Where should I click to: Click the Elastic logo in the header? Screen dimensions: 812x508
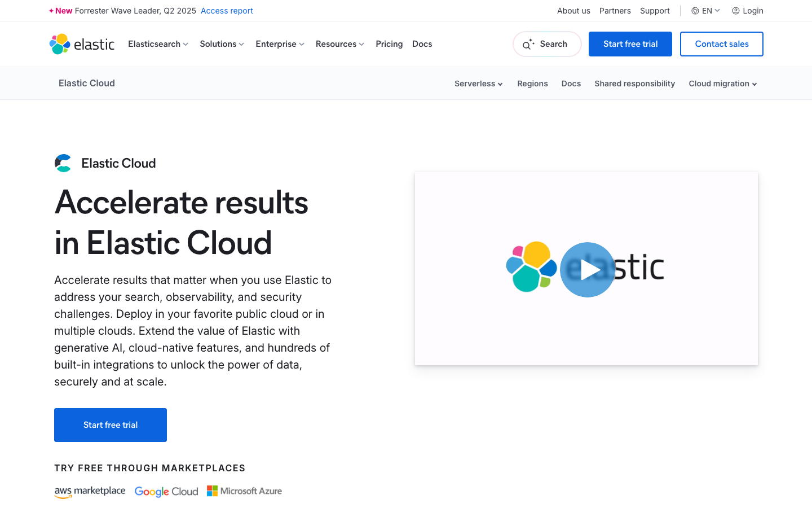(x=82, y=44)
